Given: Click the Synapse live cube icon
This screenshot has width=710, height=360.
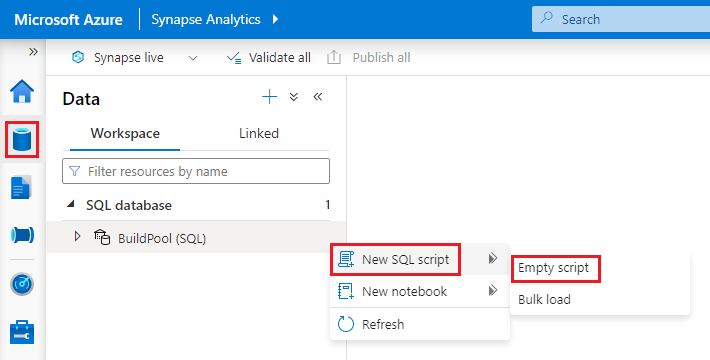Looking at the screenshot, I should tap(78, 57).
